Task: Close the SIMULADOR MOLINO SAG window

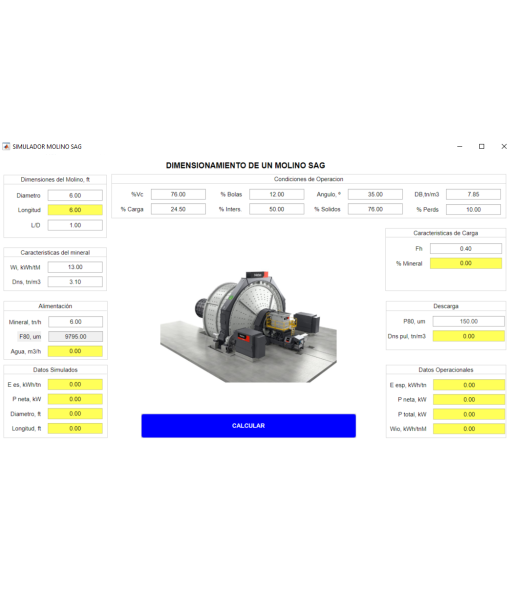Action: (504, 146)
